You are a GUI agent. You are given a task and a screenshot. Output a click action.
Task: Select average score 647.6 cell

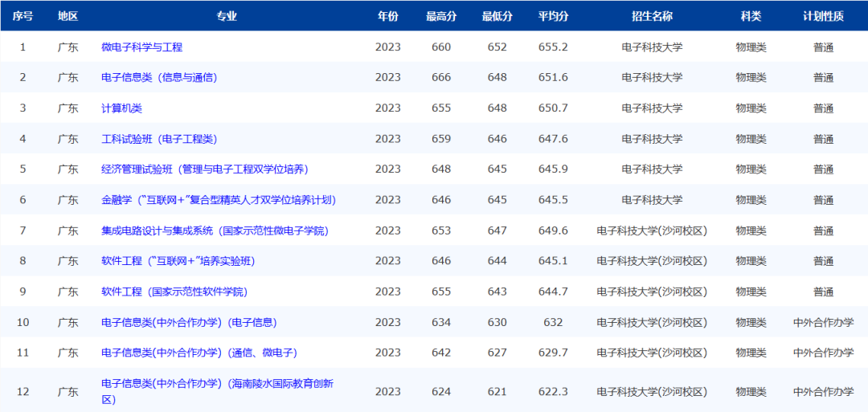[x=553, y=138]
